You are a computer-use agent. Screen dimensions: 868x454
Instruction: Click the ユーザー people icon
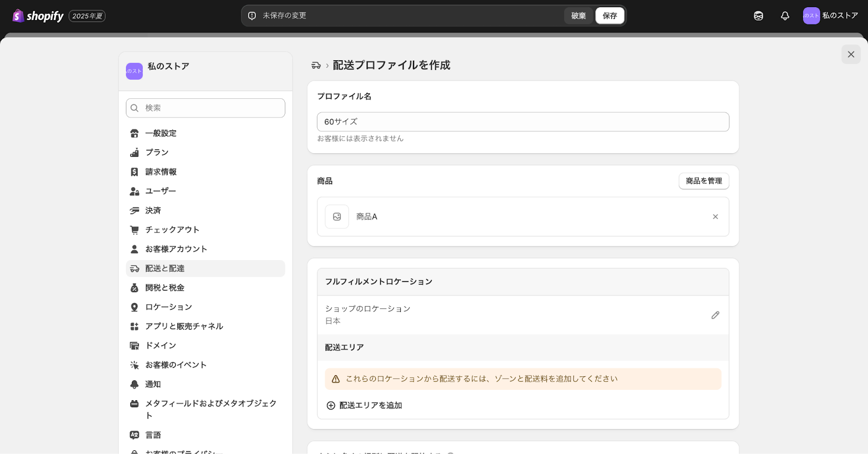click(x=135, y=191)
